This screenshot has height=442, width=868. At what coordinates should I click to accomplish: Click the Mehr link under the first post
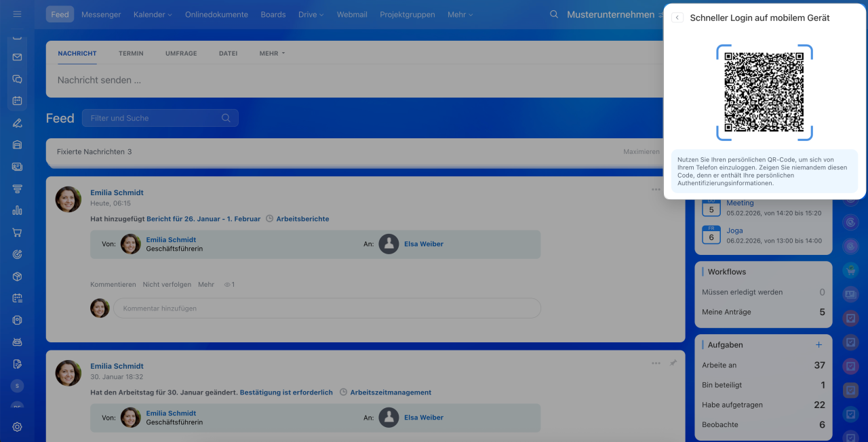pos(206,285)
